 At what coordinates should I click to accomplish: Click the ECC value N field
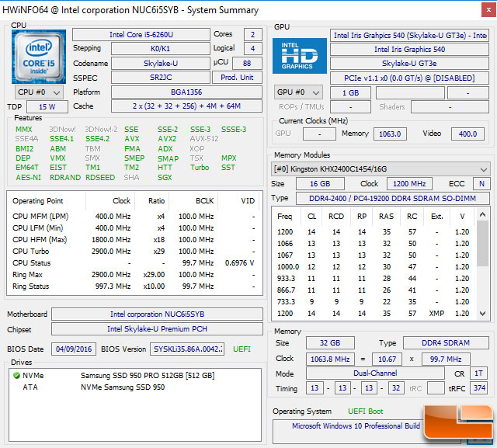click(x=481, y=184)
